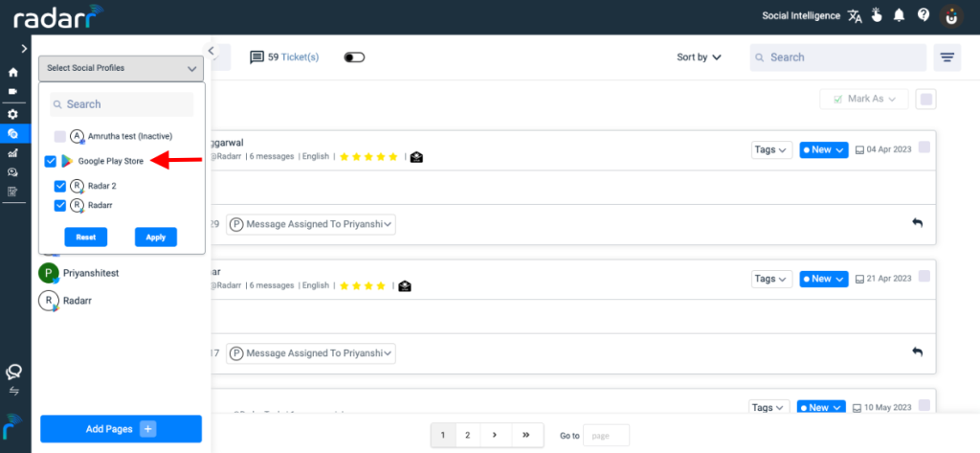This screenshot has height=453, width=980.
Task: Tick the select-all checkbox beside Mark As
Action: (926, 99)
